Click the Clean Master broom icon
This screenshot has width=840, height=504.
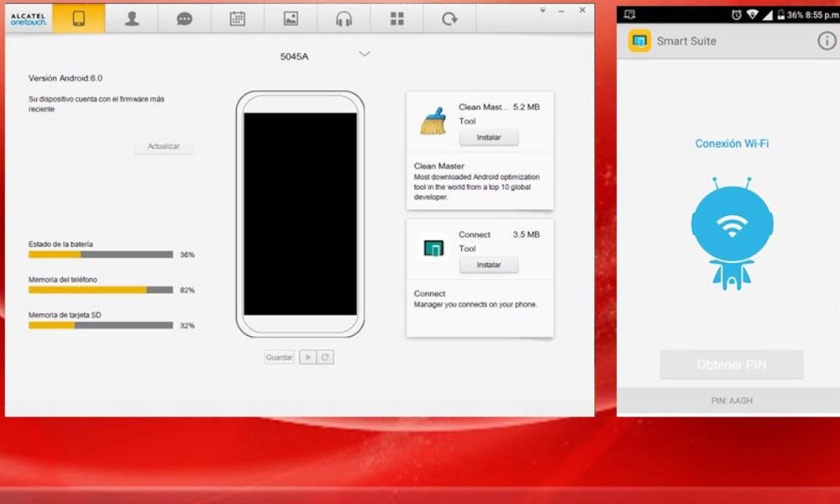tap(433, 120)
